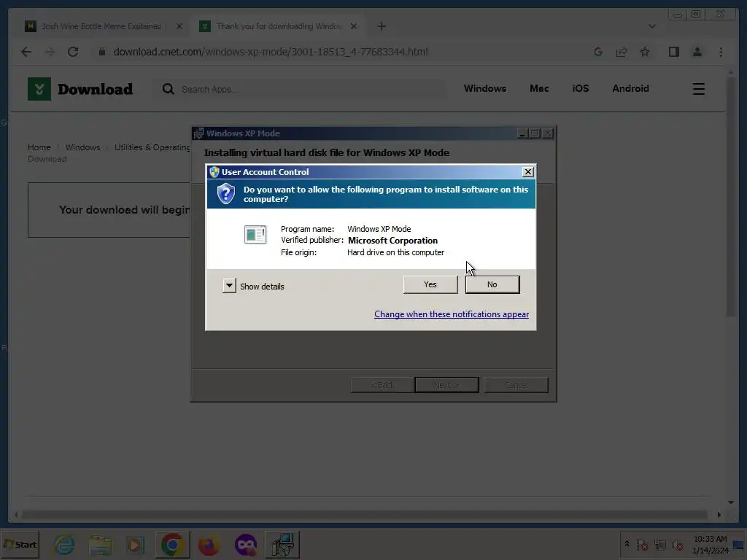The image size is (747, 560).
Task: Close the User Account Control dialog
Action: coord(527,172)
